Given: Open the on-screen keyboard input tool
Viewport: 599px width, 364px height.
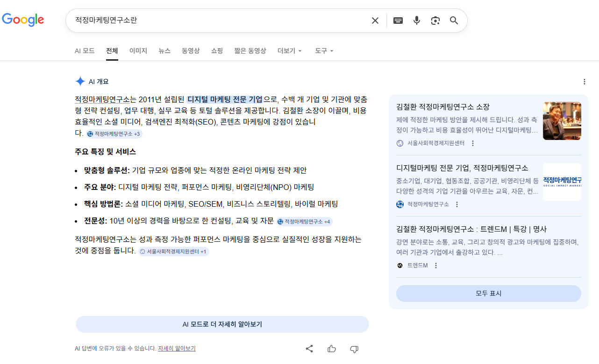Looking at the screenshot, I should pyautogui.click(x=398, y=21).
